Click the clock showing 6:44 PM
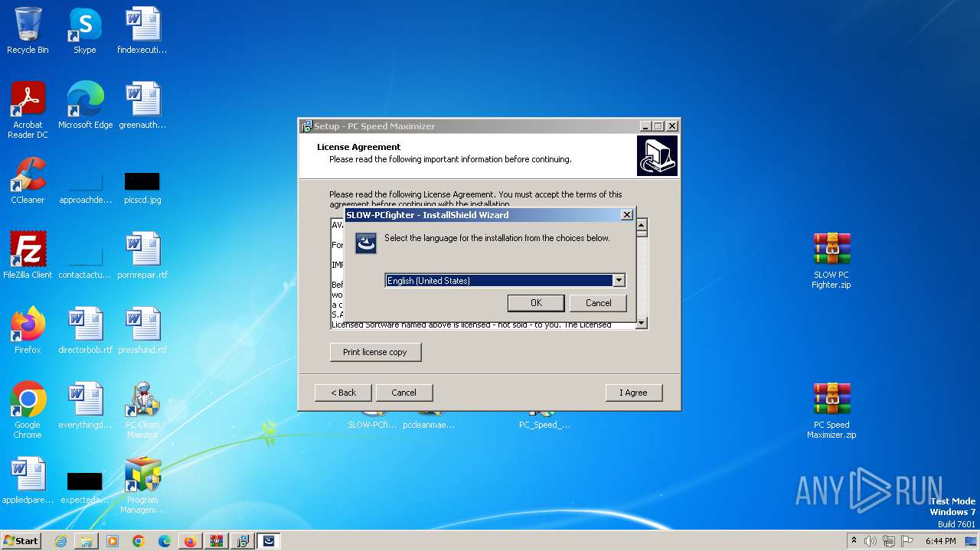This screenshot has width=980, height=551. 940,541
